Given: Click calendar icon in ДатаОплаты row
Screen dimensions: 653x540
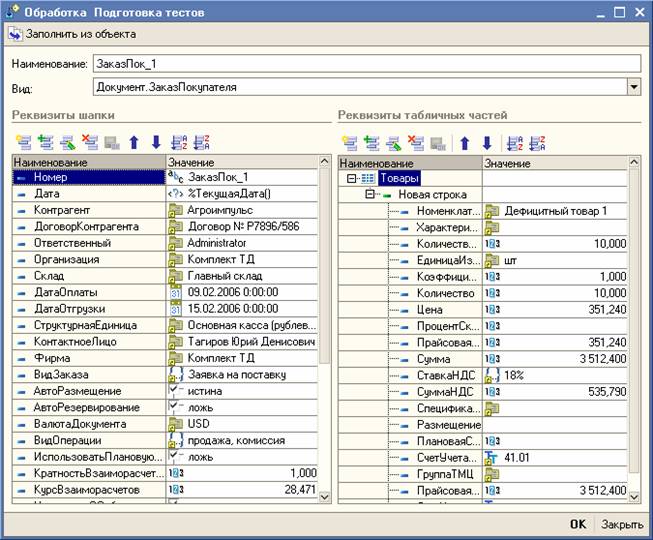Looking at the screenshot, I should click(x=175, y=292).
